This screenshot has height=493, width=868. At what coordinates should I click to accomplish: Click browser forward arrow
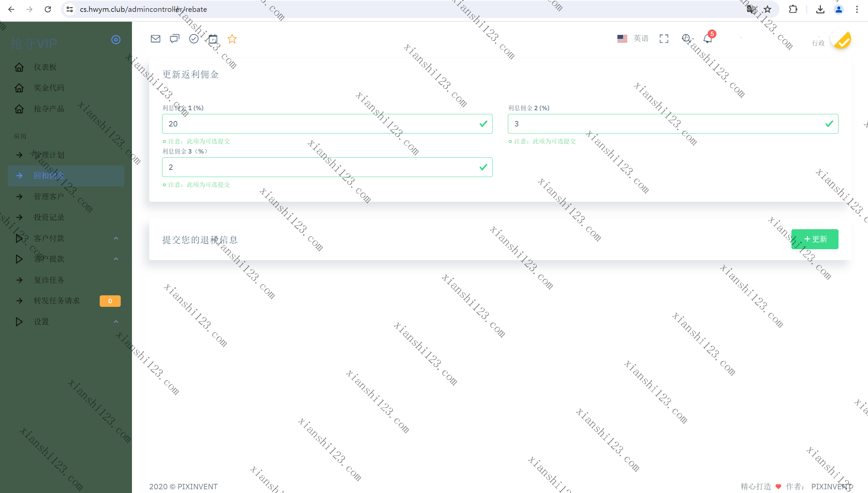29,9
